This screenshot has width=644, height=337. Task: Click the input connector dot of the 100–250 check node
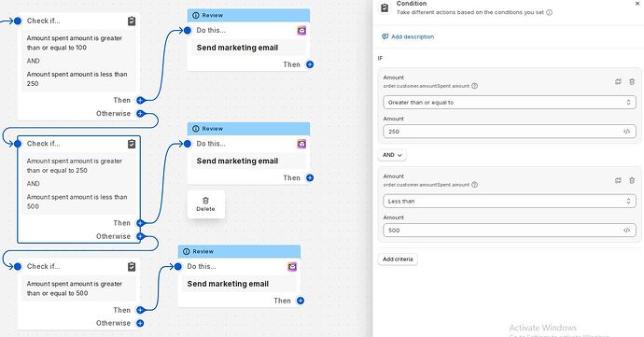(18, 21)
